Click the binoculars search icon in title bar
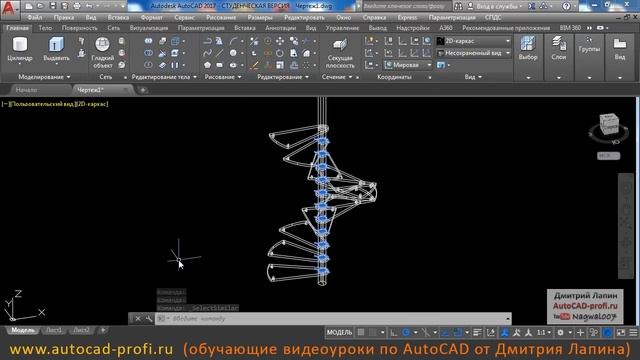 [459, 6]
